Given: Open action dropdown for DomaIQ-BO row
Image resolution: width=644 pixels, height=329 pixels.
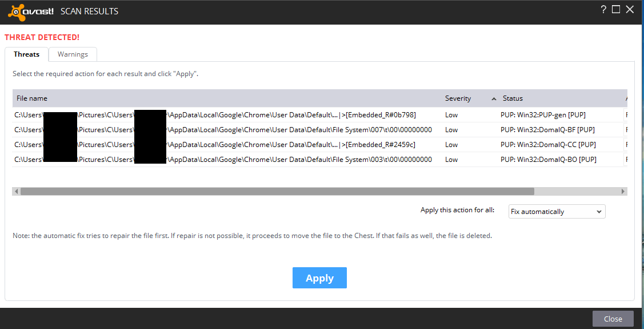Looking at the screenshot, I should point(626,159).
